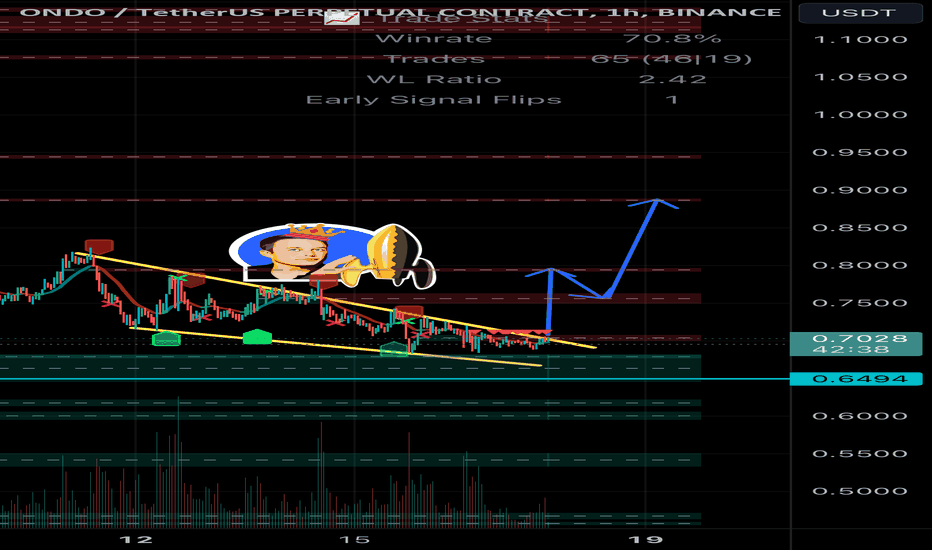
Task: Click the 0.8500 price axis label
Action: 860,228
